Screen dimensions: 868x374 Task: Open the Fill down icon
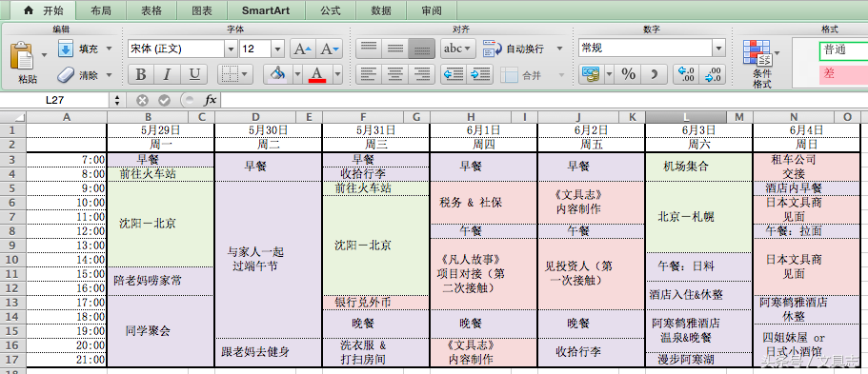click(66, 49)
